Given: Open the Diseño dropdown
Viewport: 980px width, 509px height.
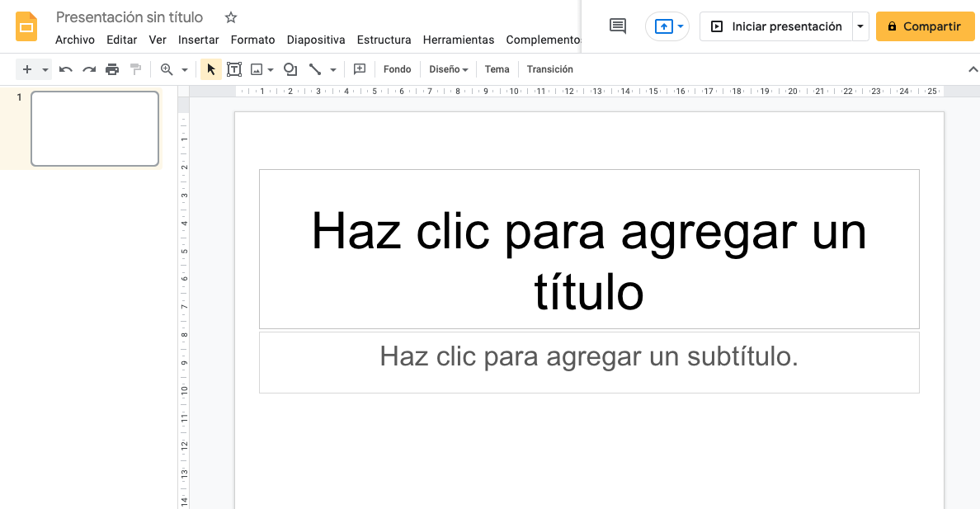Looking at the screenshot, I should (448, 69).
